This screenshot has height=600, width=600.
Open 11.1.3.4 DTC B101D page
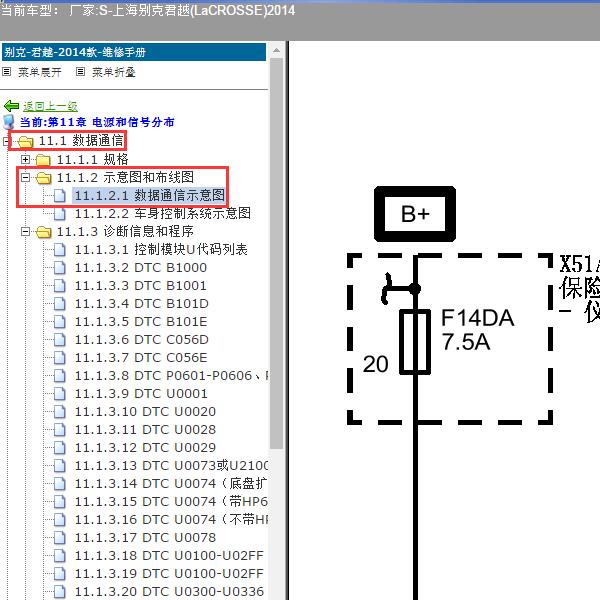(x=142, y=303)
